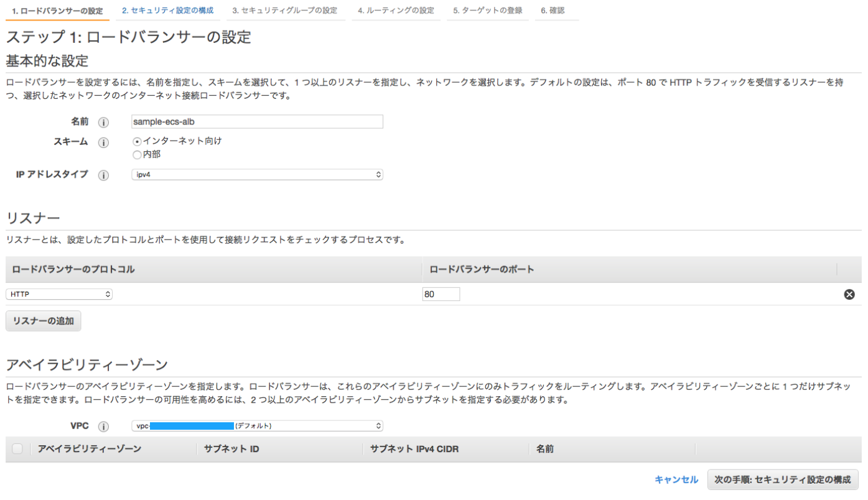This screenshot has height=500, width=868.
Task: Click the name field containing sample-ecs-alb
Action: 257,122
